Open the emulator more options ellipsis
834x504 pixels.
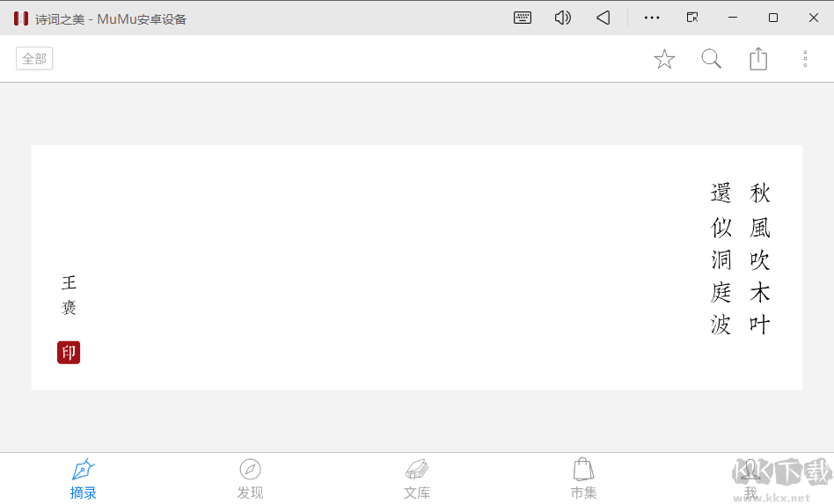click(x=652, y=18)
